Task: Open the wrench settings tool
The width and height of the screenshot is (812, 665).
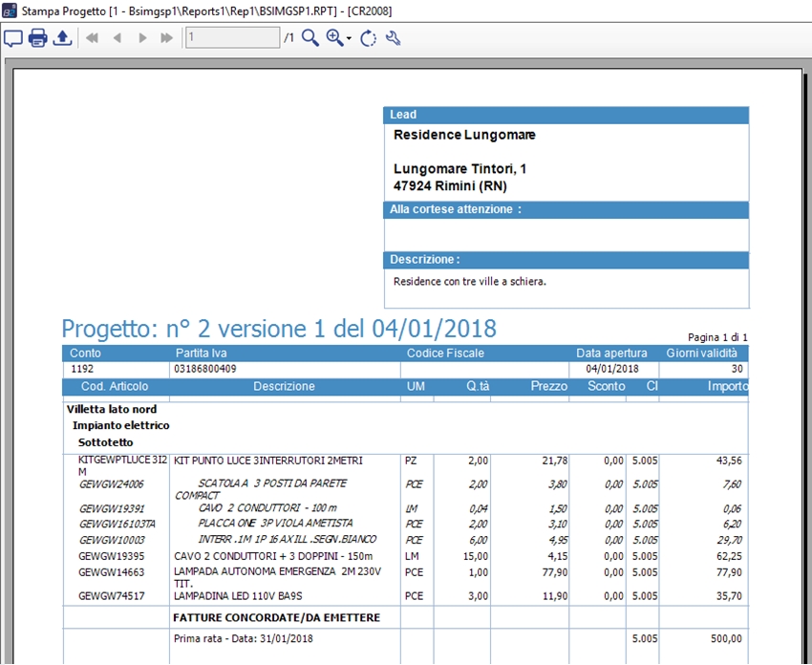Action: (392, 38)
